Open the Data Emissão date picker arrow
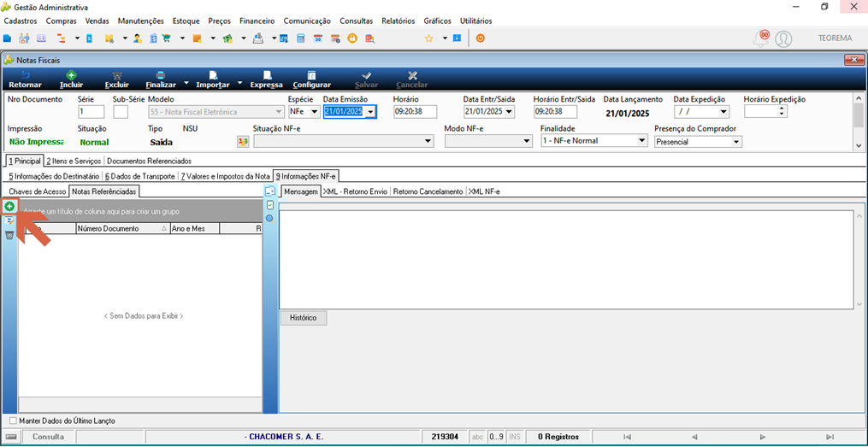The image size is (868, 447). tap(370, 112)
